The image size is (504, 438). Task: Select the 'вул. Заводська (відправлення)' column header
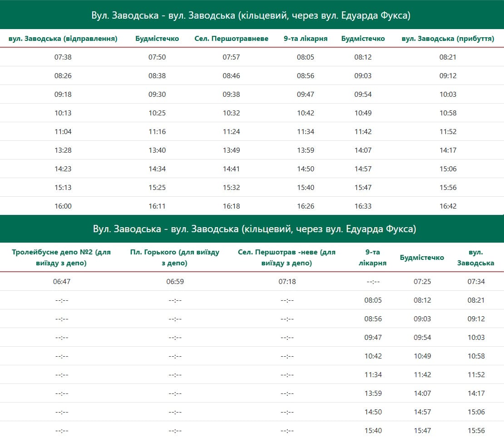(x=63, y=39)
